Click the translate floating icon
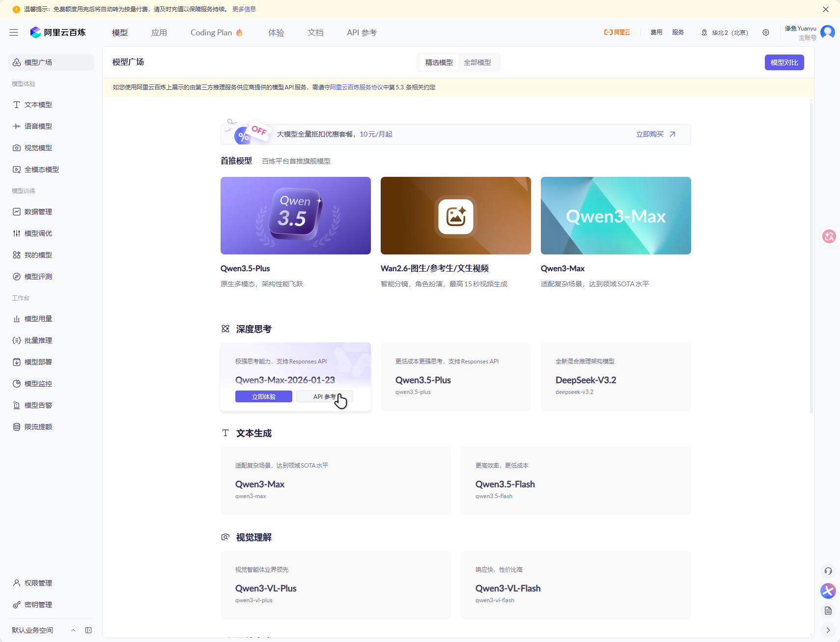Image resolution: width=840 pixels, height=642 pixels. (829, 236)
